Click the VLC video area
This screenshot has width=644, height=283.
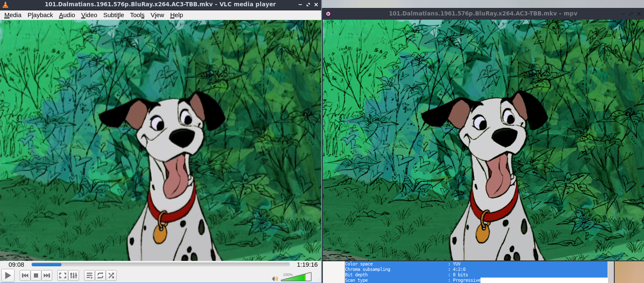point(161,140)
